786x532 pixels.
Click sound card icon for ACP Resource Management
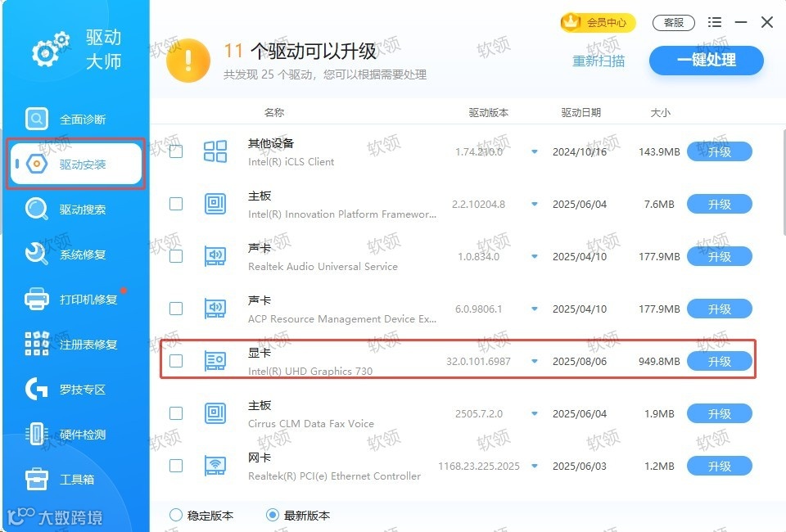point(215,309)
